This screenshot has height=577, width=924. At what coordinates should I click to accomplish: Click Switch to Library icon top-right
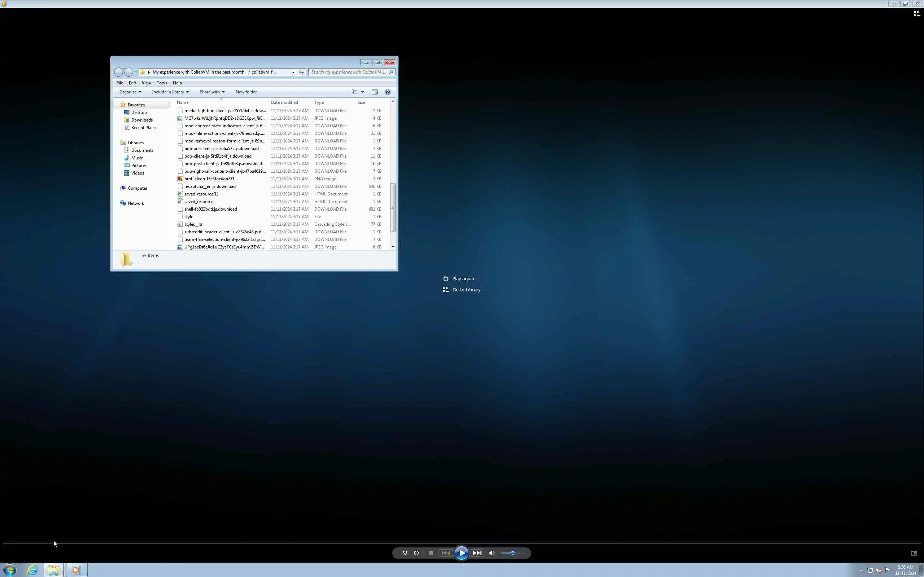click(916, 14)
